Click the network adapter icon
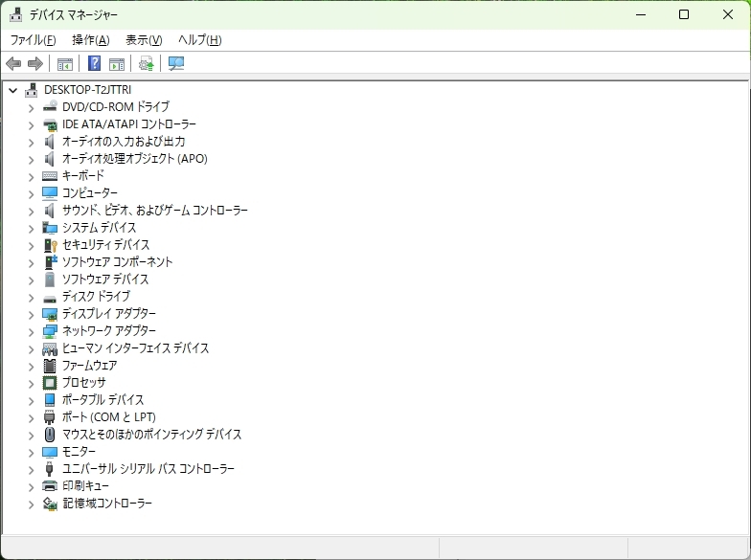The image size is (751, 560). pyautogui.click(x=50, y=331)
